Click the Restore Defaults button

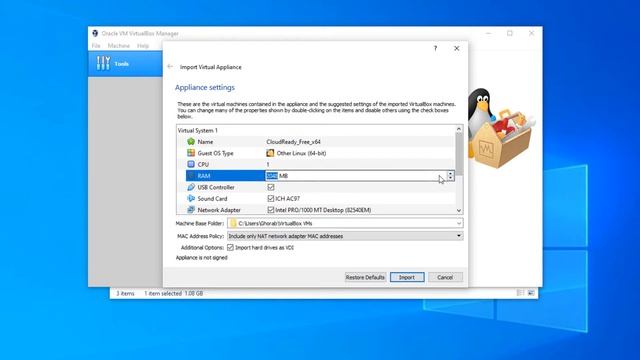(x=365, y=277)
